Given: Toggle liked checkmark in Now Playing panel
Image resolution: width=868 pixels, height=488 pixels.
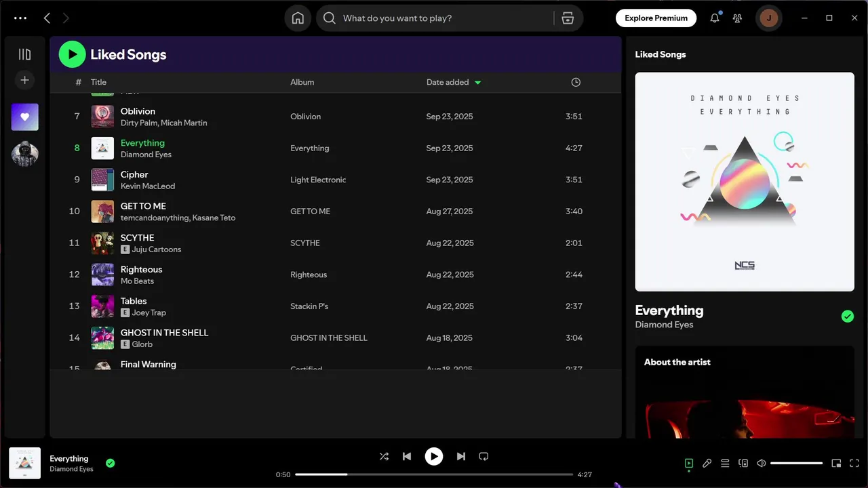Looking at the screenshot, I should (x=847, y=316).
